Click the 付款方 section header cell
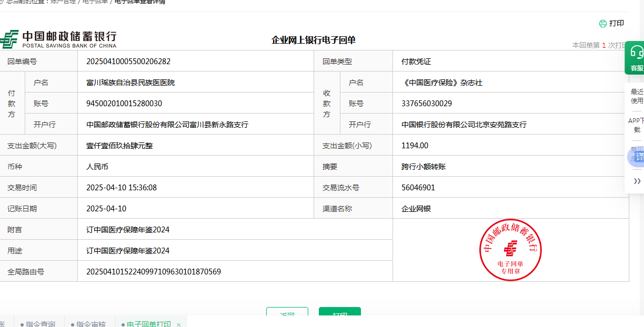This screenshot has width=644, height=327. (12, 104)
